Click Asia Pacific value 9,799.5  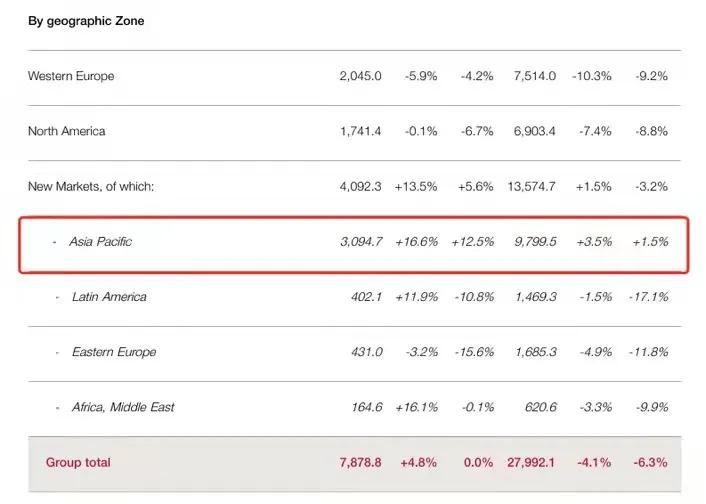click(535, 242)
